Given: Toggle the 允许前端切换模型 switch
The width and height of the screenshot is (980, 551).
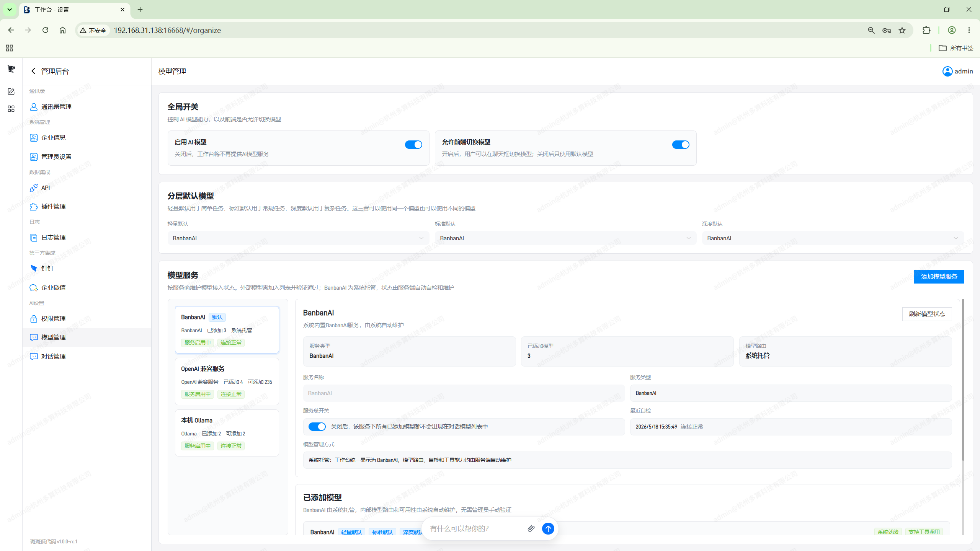Looking at the screenshot, I should (681, 145).
